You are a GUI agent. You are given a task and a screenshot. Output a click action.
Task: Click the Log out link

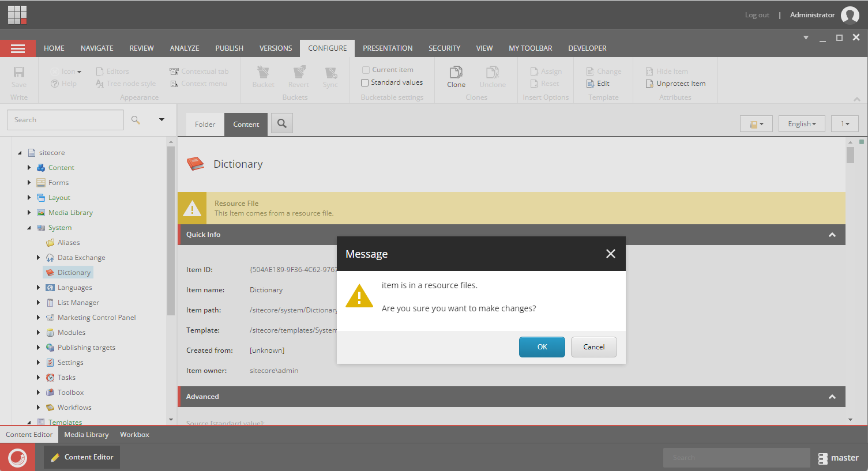click(x=757, y=15)
